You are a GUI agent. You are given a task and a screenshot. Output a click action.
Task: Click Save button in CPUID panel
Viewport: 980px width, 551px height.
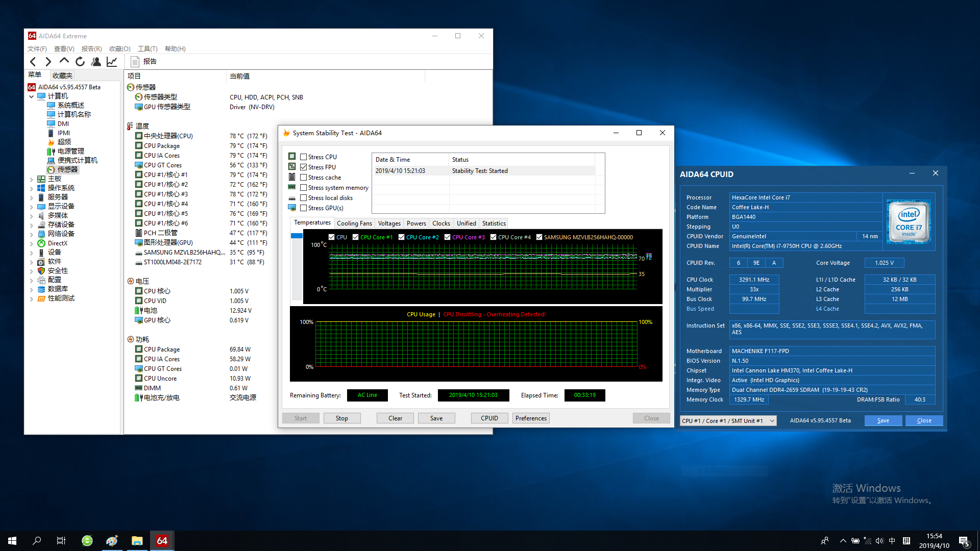(x=883, y=420)
